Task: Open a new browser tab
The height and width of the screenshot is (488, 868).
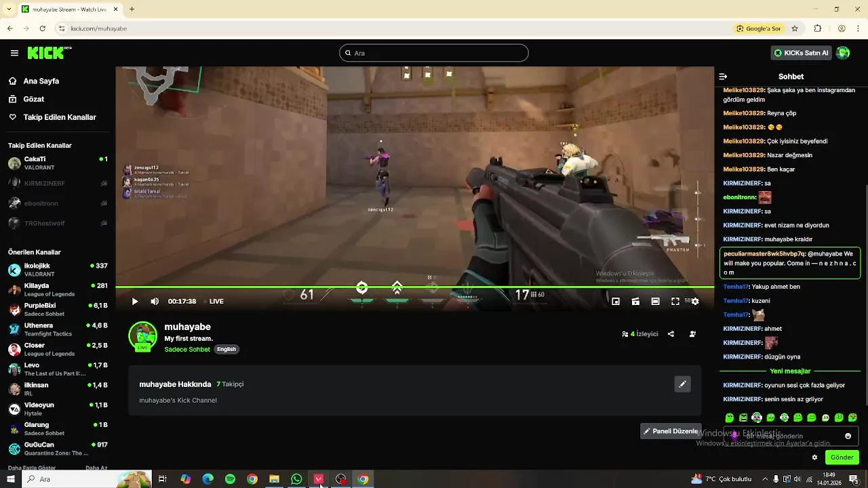Action: pos(132,9)
